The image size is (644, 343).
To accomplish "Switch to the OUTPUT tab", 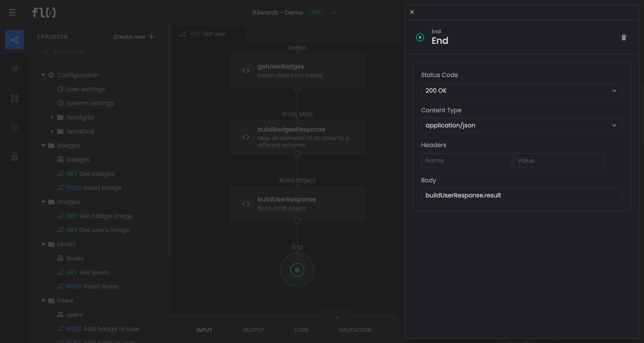I will (x=253, y=330).
